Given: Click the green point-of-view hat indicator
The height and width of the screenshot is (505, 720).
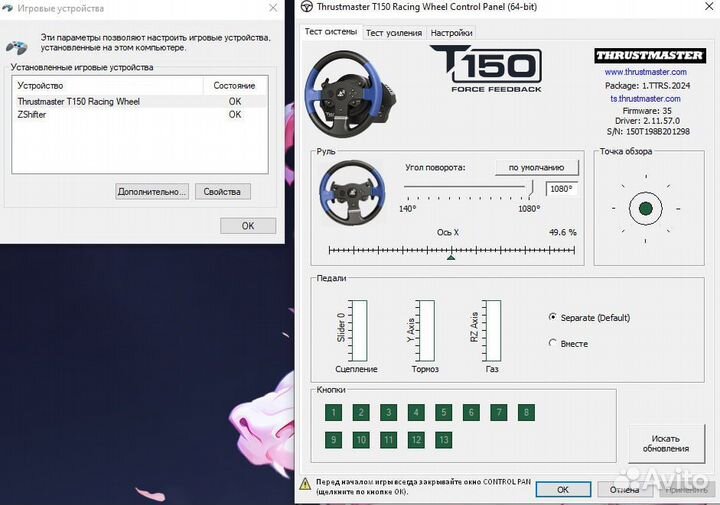Looking at the screenshot, I should pos(646,208).
